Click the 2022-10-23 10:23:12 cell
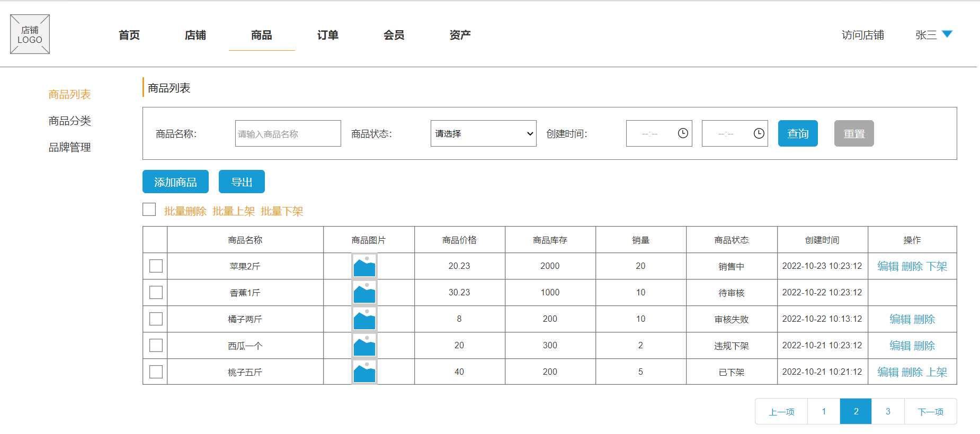Image resolution: width=980 pixels, height=434 pixels. 822,266
